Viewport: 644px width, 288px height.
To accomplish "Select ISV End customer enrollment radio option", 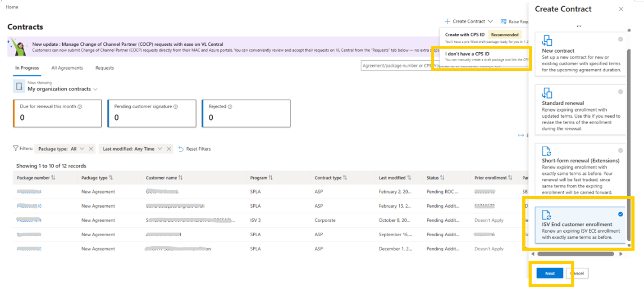I will 621,214.
